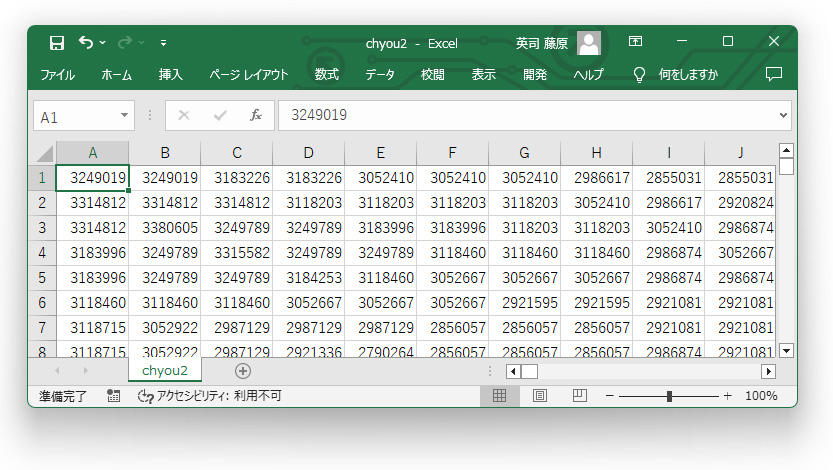Screen dimensions: 833x470
Task: Click the Enter checkmark formula button
Action: tap(220, 115)
